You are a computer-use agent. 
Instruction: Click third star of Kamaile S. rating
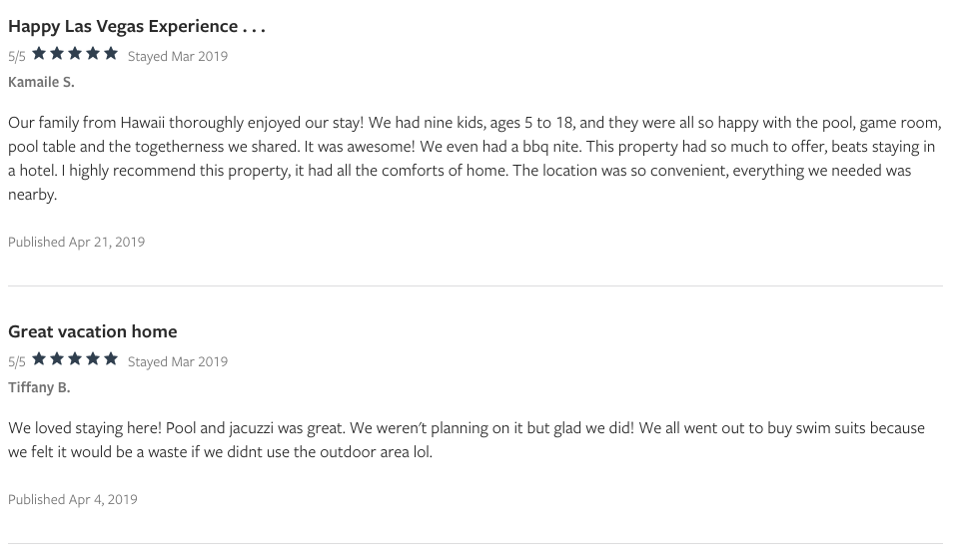pyautogui.click(x=75, y=54)
